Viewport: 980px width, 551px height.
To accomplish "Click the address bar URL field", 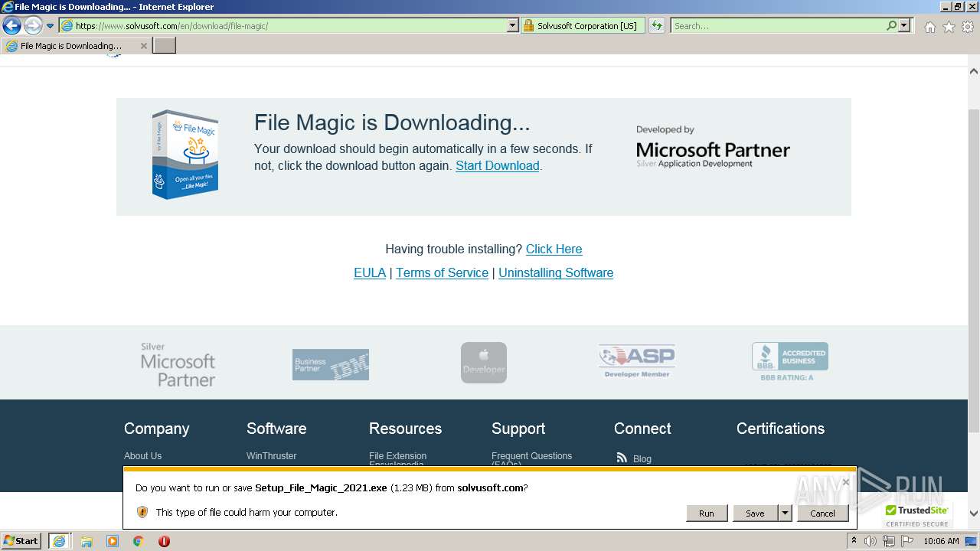I will click(283, 25).
